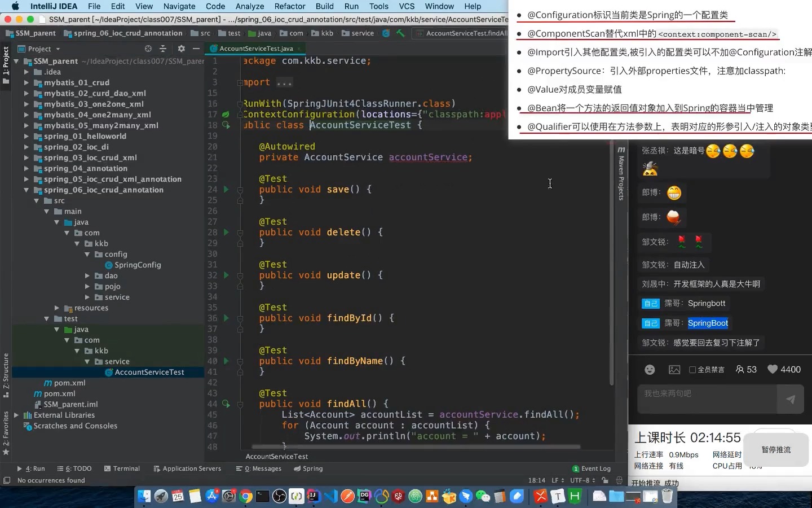The height and width of the screenshot is (508, 812).
Task: Toggle the 全员禁言 mute-all checkbox
Action: (692, 370)
